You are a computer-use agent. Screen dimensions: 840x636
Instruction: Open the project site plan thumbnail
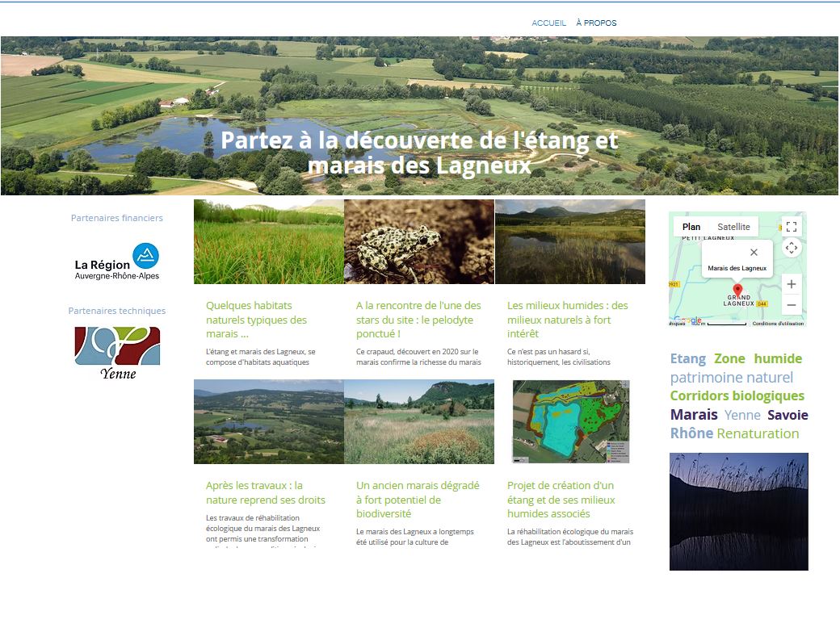[x=569, y=421]
